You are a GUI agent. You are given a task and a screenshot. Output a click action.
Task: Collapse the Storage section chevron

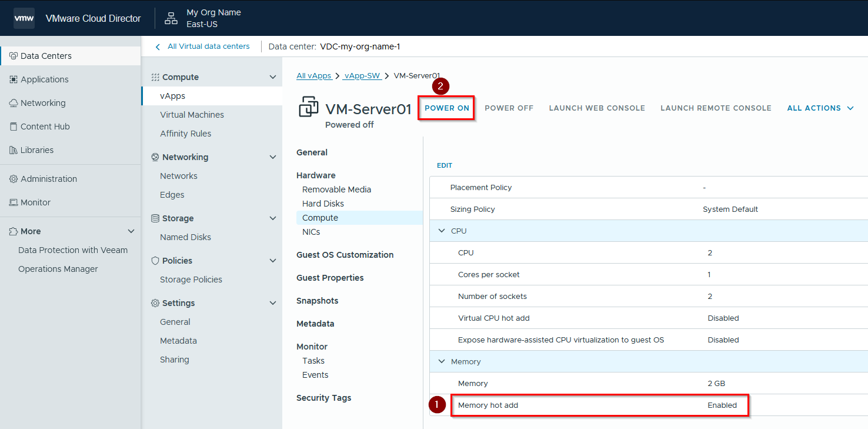[272, 218]
